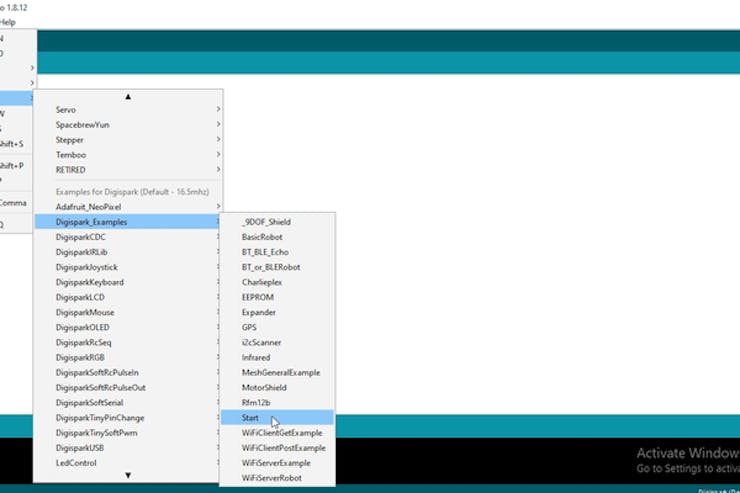The image size is (740, 493).
Task: Open the LedControl submenu
Action: 128,463
